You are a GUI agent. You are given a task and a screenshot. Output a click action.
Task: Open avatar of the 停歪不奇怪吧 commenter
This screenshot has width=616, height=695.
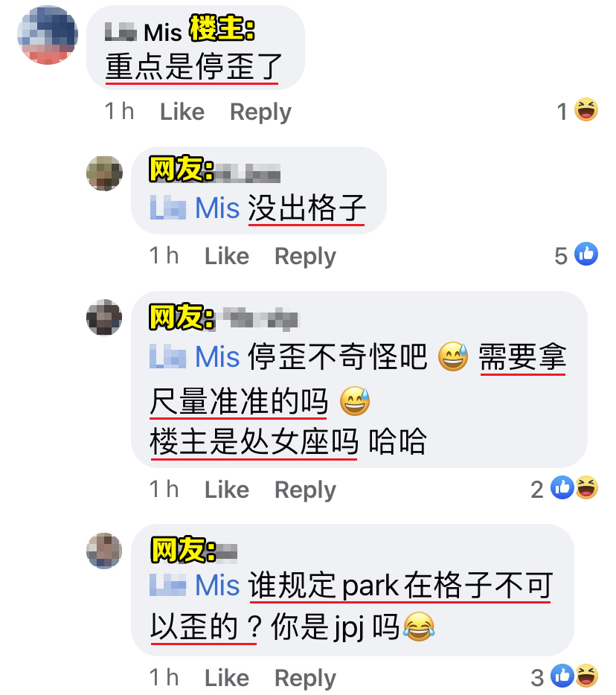click(x=104, y=317)
